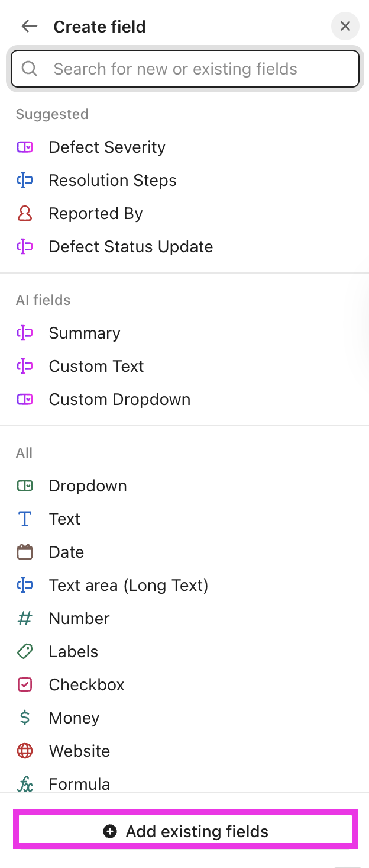
Task: Select the Date field calendar icon
Action: click(24, 552)
